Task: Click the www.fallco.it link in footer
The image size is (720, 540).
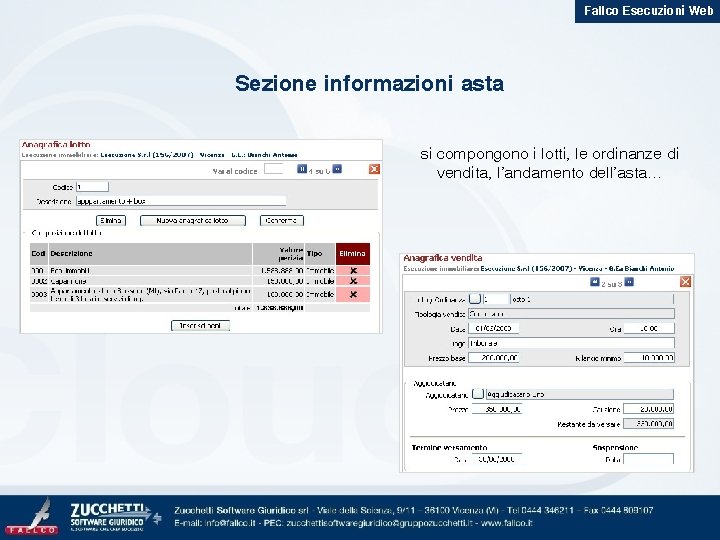Action: tap(506, 523)
